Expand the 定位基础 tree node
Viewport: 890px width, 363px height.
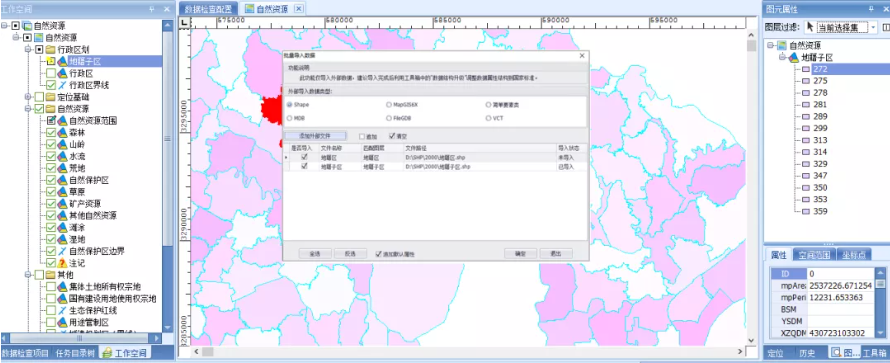pos(27,97)
